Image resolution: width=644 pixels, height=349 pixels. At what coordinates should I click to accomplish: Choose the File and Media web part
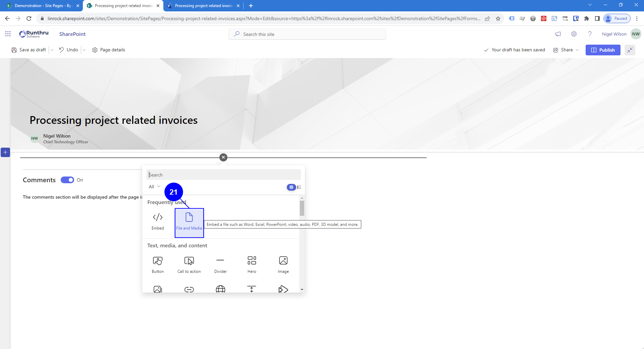point(189,221)
